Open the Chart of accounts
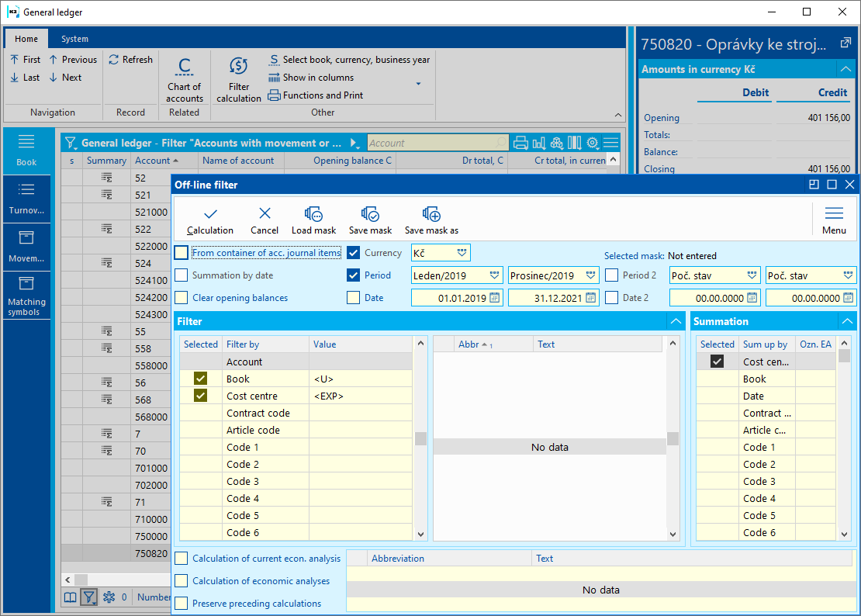This screenshot has height=616, width=861. [x=185, y=80]
